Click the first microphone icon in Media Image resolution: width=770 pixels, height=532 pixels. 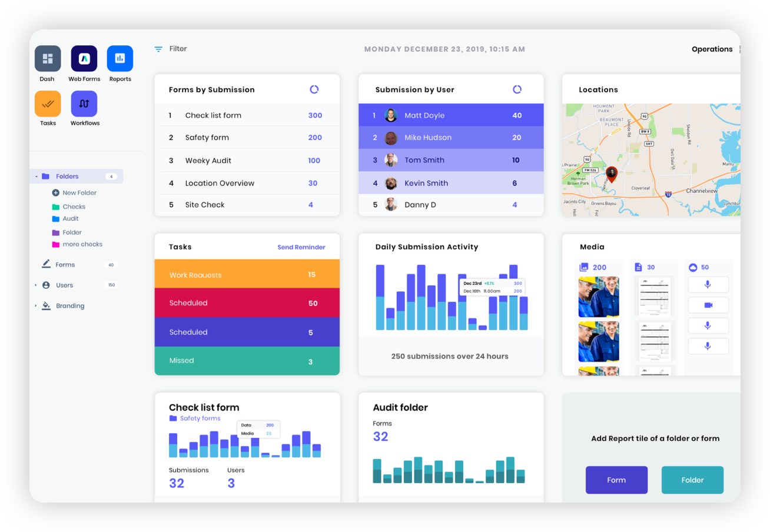(708, 284)
